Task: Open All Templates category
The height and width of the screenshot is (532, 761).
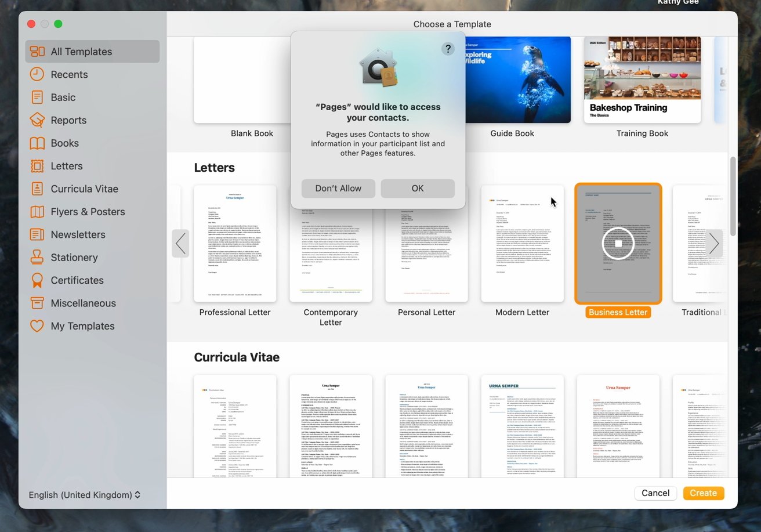Action: tap(92, 52)
